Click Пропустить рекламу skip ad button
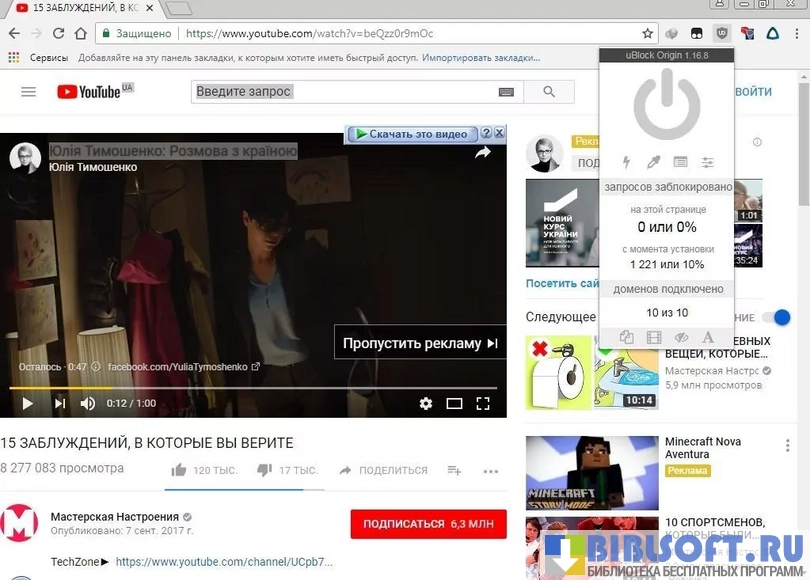Screen dimensions: 810x580 click(x=420, y=343)
